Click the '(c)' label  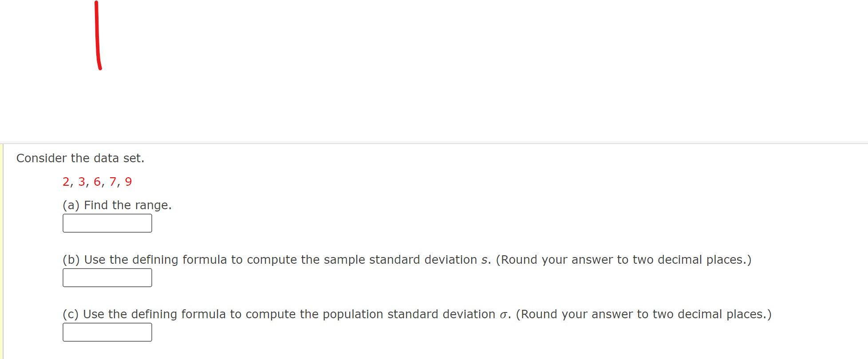click(x=71, y=314)
